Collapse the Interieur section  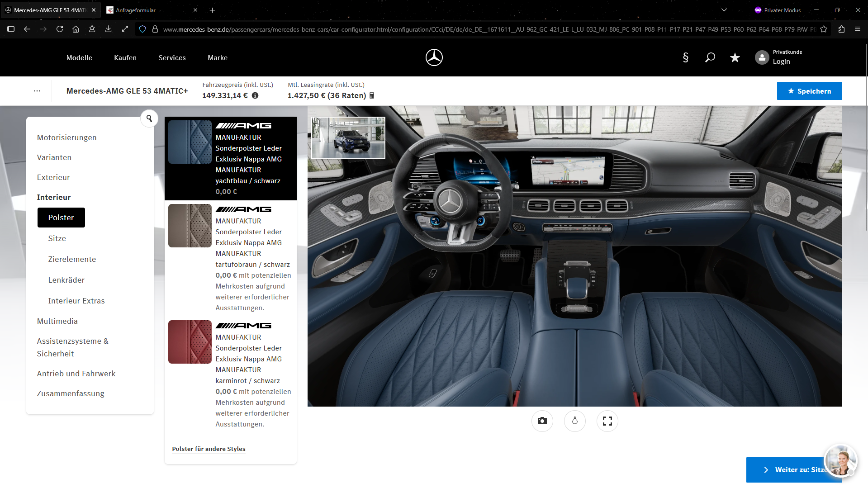54,197
